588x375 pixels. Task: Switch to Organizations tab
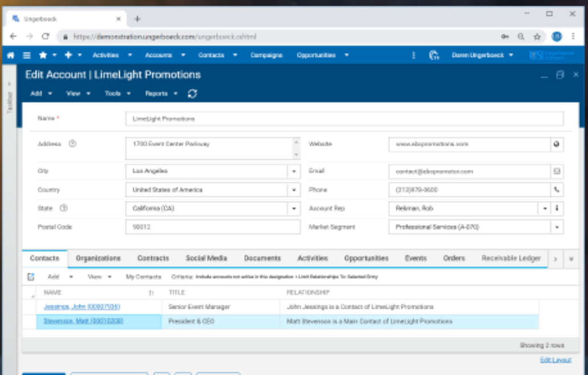click(98, 258)
